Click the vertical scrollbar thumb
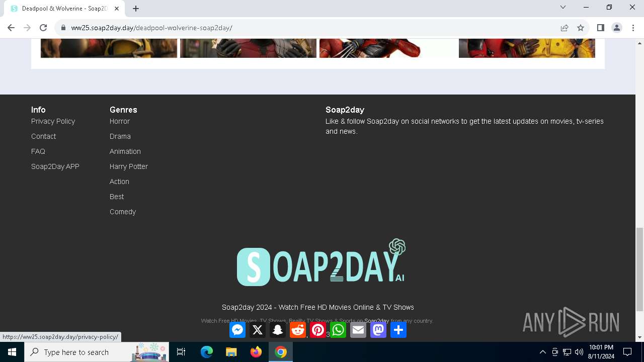The height and width of the screenshot is (362, 644). 639,269
